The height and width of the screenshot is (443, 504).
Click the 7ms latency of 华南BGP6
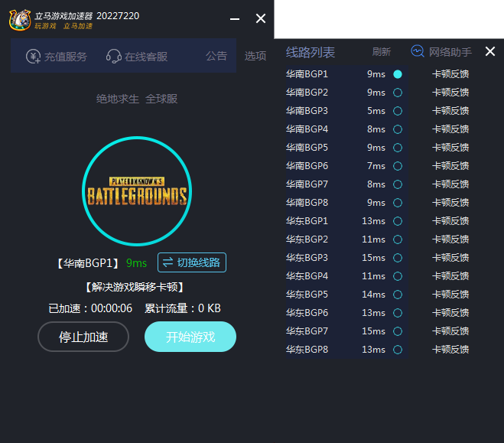pyautogui.click(x=376, y=166)
